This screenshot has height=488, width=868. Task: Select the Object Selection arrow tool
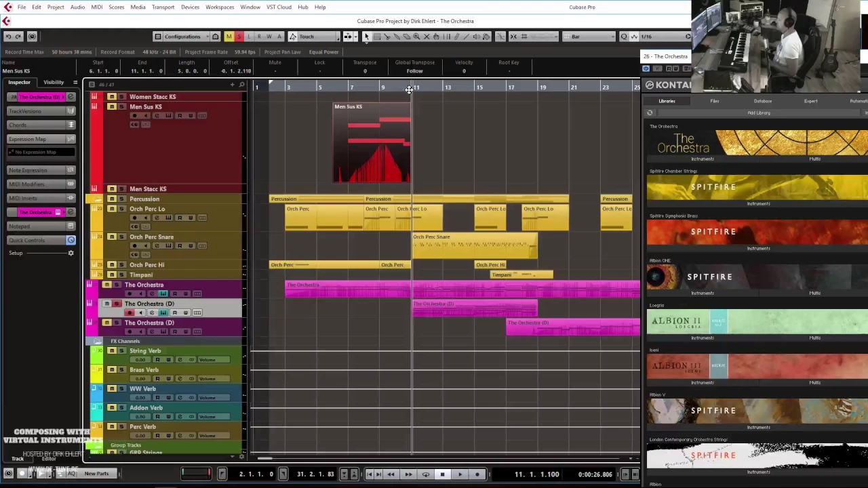coord(366,37)
